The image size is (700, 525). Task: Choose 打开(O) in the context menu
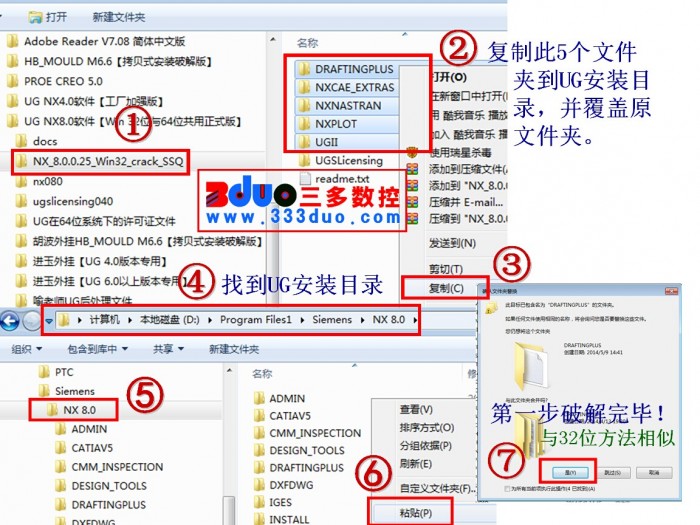(449, 77)
